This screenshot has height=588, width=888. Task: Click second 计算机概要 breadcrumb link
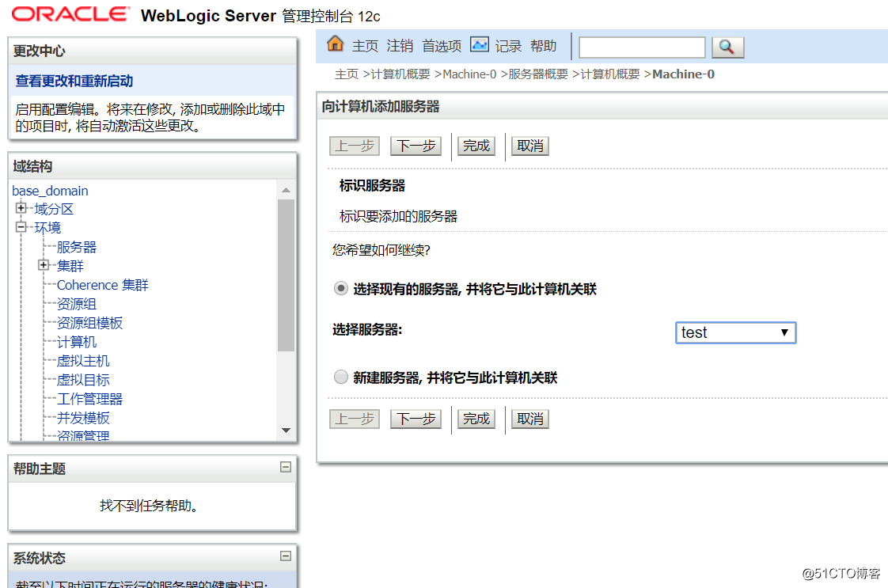coord(610,74)
